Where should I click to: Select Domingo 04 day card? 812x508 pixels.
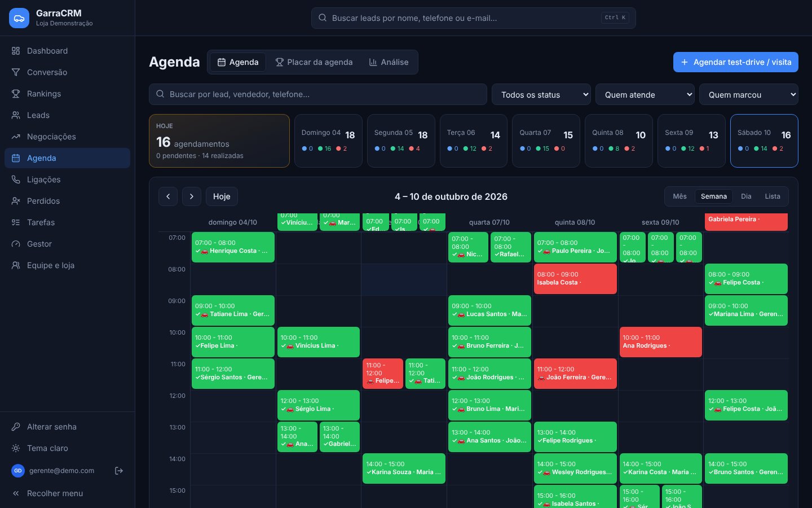(328, 141)
